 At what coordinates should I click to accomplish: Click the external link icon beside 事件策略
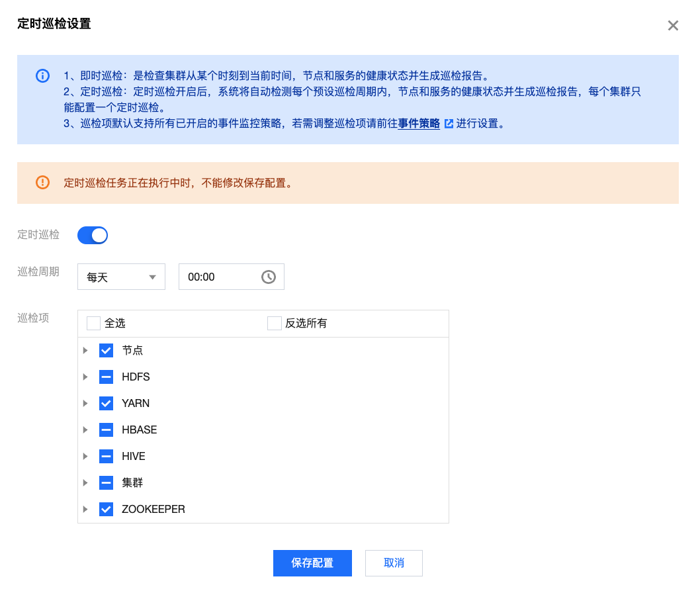click(449, 124)
